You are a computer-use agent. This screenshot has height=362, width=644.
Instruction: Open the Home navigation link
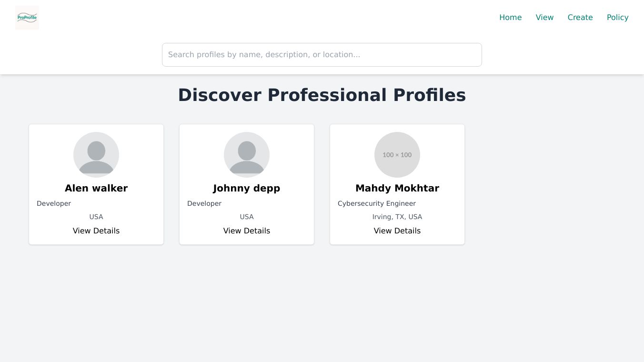click(510, 18)
